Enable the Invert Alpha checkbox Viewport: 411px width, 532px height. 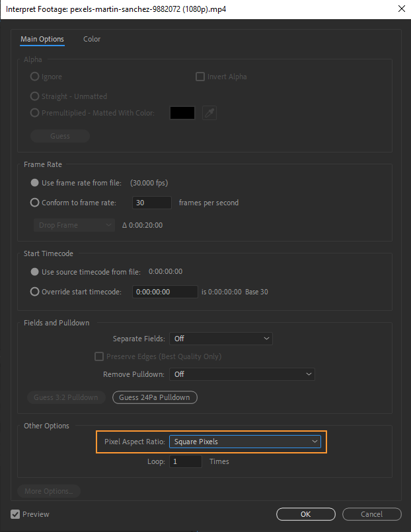coord(200,77)
